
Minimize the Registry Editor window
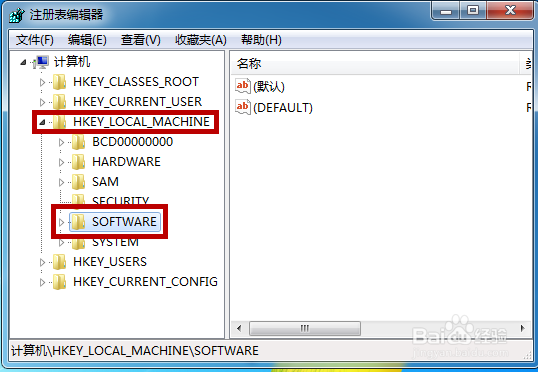(x=446, y=11)
